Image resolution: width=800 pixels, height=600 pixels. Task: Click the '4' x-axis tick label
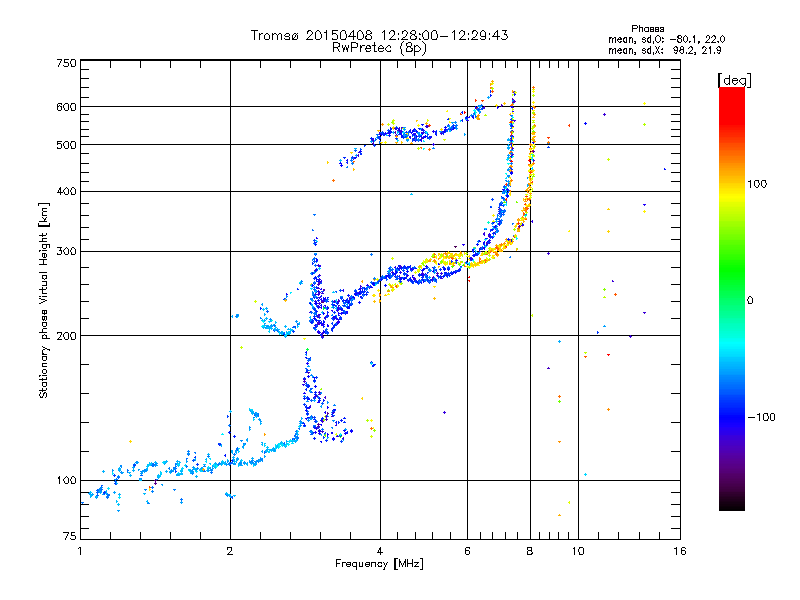[380, 551]
